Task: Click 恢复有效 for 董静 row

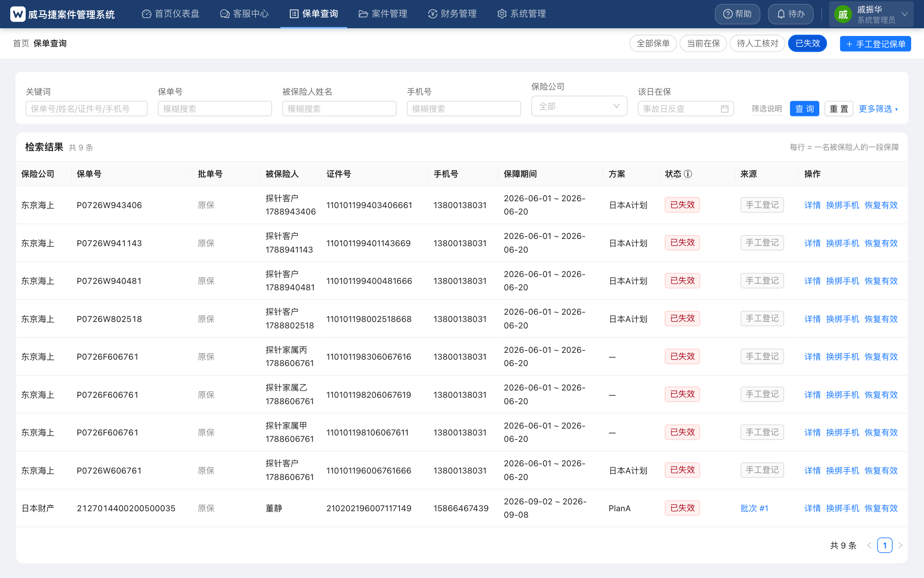Action: pyautogui.click(x=881, y=508)
